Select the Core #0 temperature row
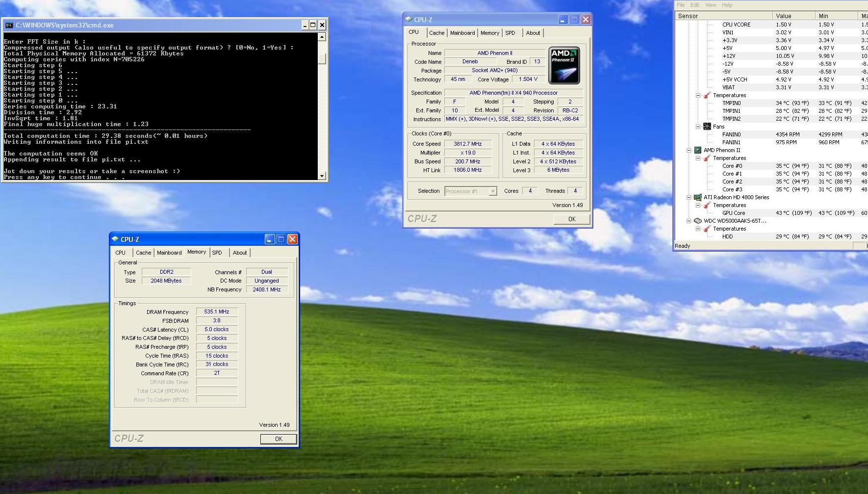Viewport: 868px width, 494px height. [x=771, y=166]
